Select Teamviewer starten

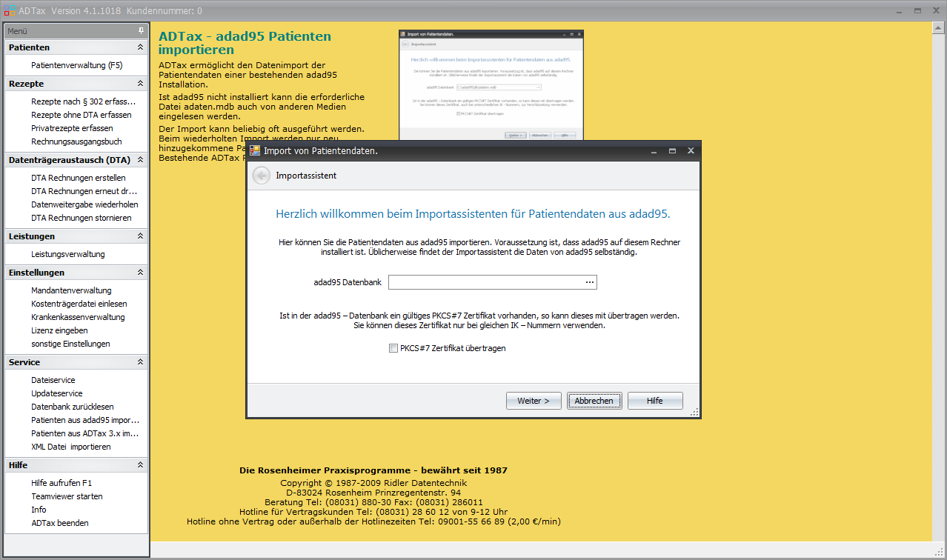pyautogui.click(x=67, y=496)
